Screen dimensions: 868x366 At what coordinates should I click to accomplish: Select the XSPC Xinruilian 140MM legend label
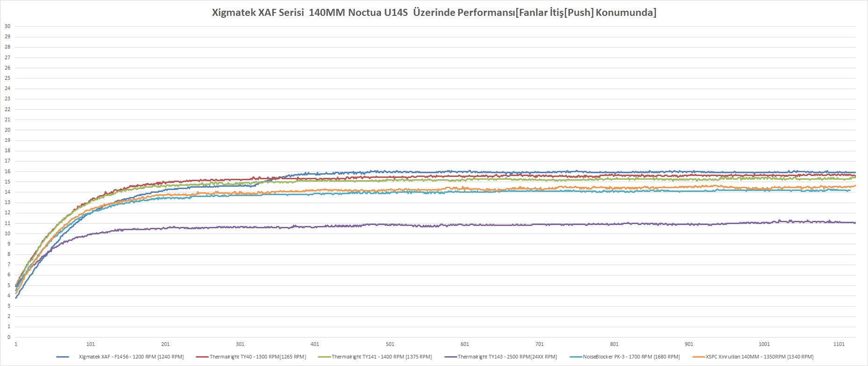pyautogui.click(x=759, y=357)
